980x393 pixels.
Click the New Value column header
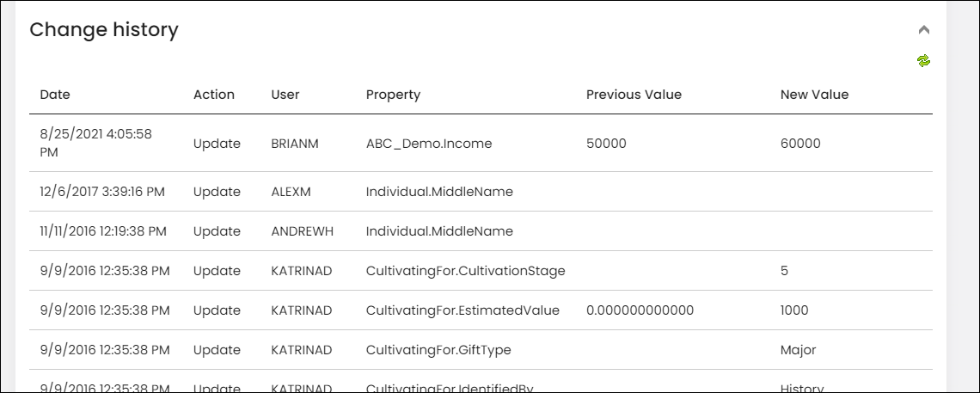(814, 95)
